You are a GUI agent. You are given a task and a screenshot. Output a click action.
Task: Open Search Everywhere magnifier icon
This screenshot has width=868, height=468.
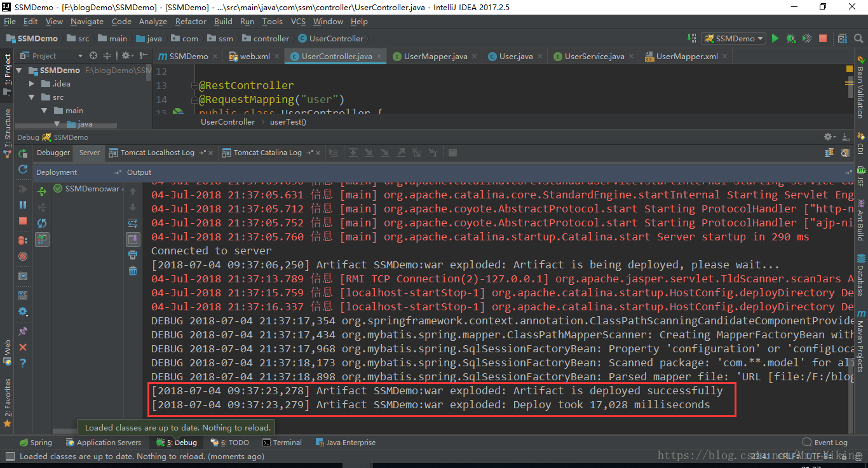(x=859, y=38)
